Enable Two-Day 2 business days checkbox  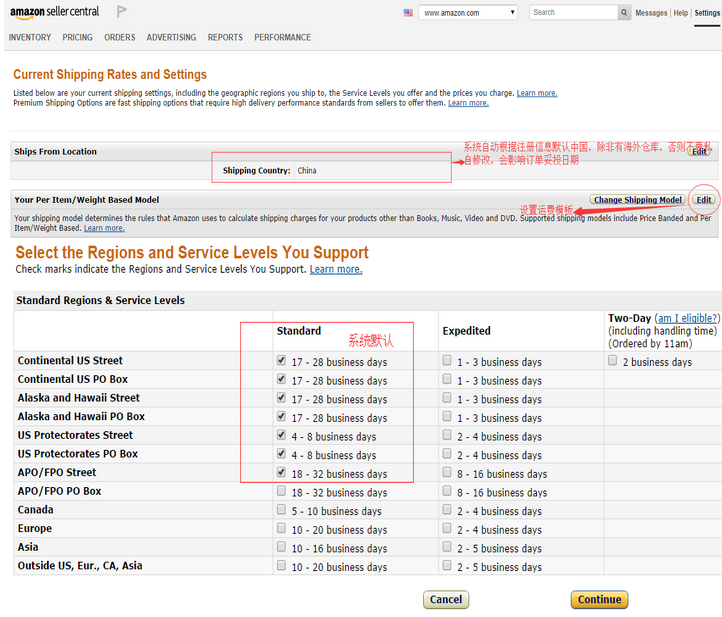[612, 361]
